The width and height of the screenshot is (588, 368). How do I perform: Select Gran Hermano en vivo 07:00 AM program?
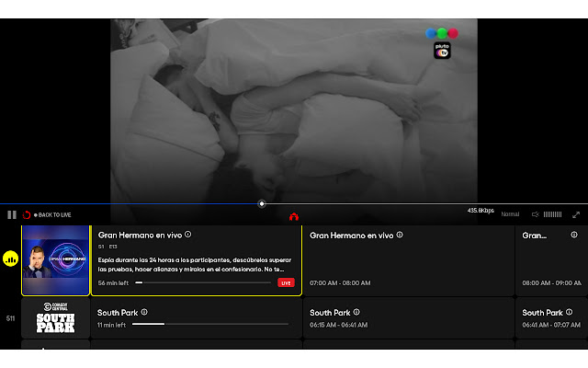coord(408,260)
